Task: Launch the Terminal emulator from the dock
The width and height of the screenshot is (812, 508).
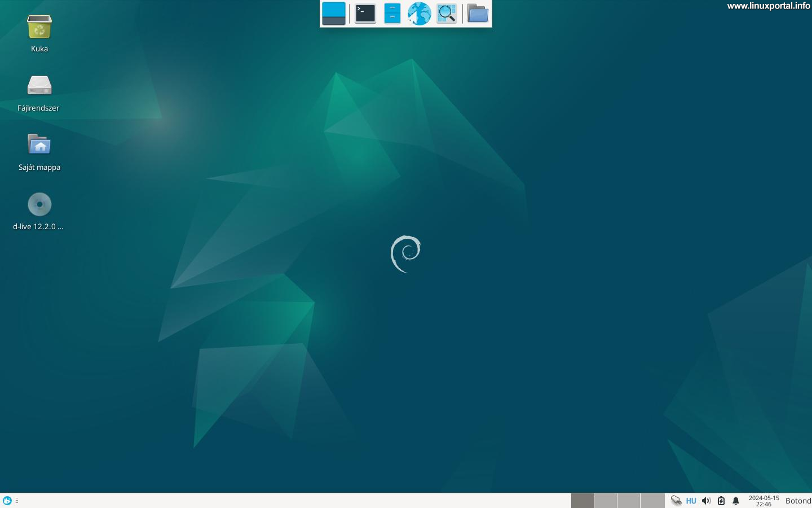Action: click(365, 14)
